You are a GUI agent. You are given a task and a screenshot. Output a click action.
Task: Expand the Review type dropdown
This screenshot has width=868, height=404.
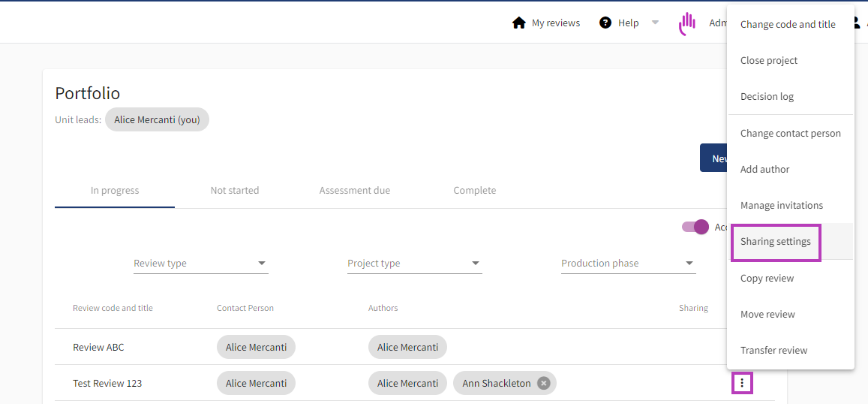tap(262, 264)
